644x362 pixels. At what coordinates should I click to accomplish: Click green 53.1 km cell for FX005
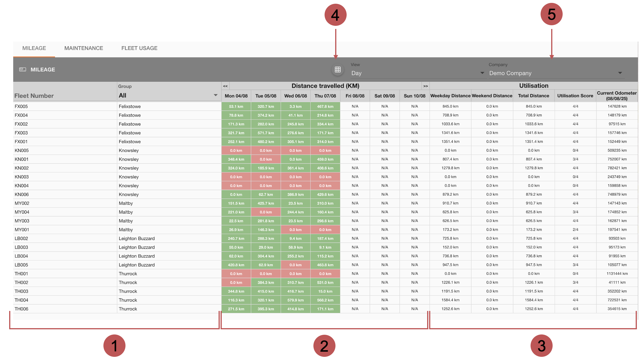(x=236, y=106)
